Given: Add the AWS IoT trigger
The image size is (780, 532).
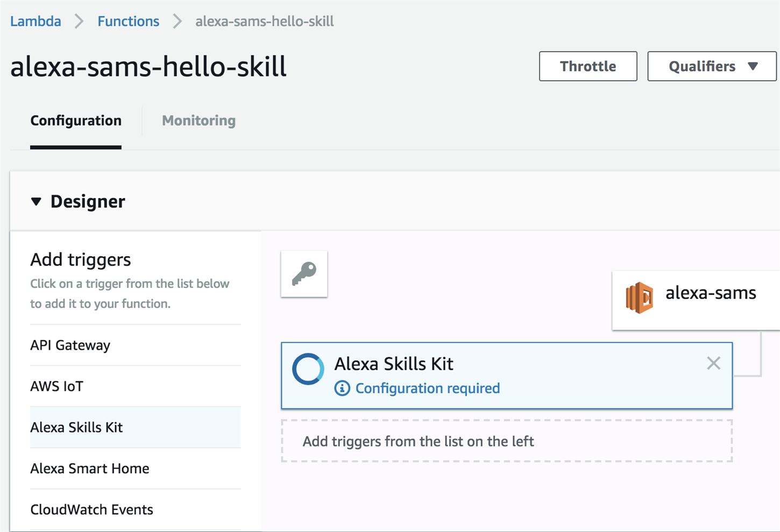Looking at the screenshot, I should [57, 386].
